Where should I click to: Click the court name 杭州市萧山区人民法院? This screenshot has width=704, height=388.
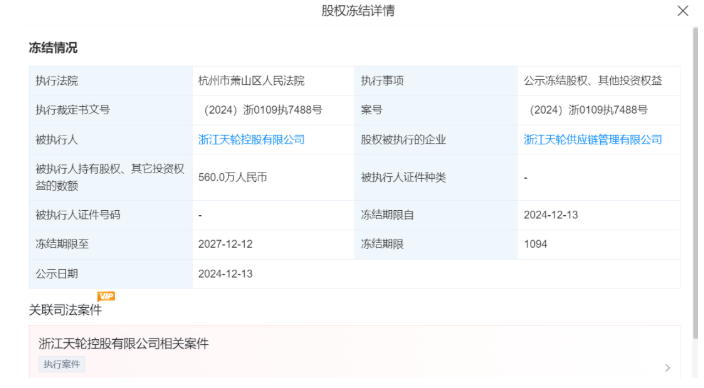point(251,81)
